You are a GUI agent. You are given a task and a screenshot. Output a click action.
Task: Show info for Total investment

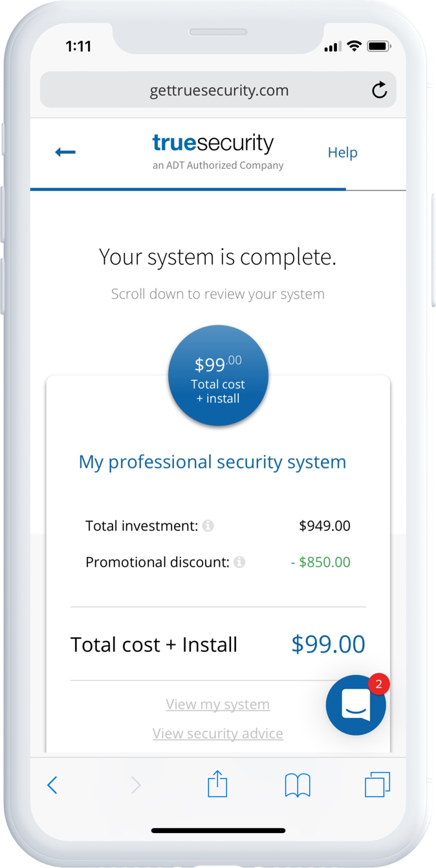(x=208, y=526)
